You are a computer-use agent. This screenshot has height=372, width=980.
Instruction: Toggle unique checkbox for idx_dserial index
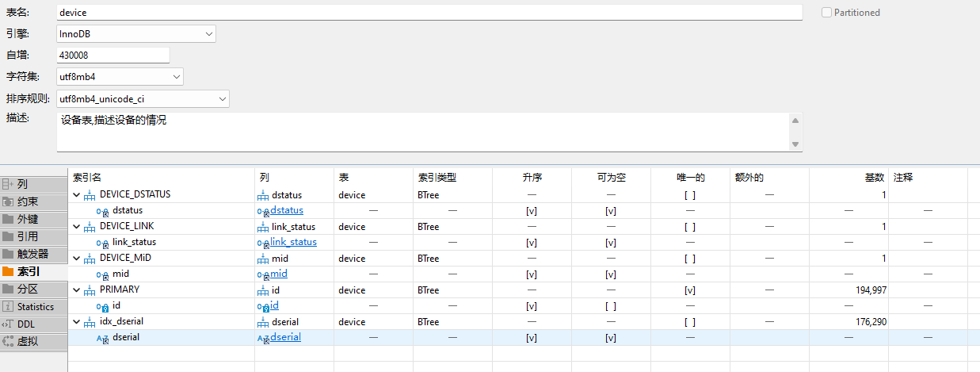click(x=690, y=322)
